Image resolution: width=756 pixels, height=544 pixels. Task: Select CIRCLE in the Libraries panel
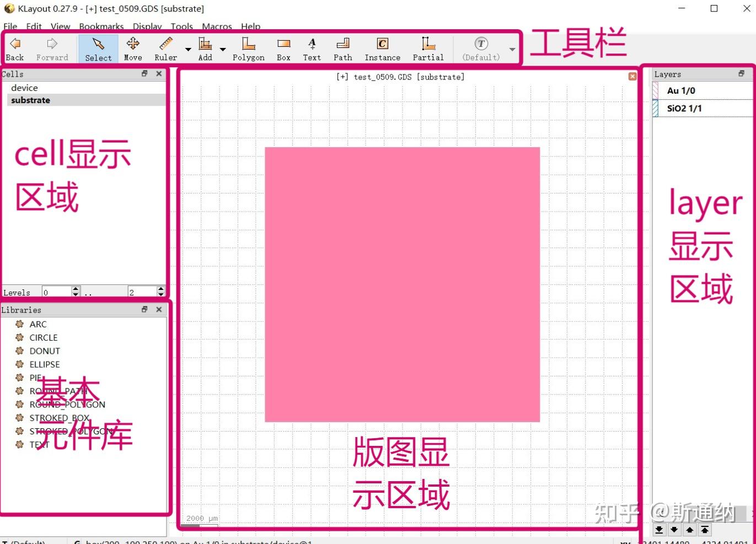click(44, 337)
